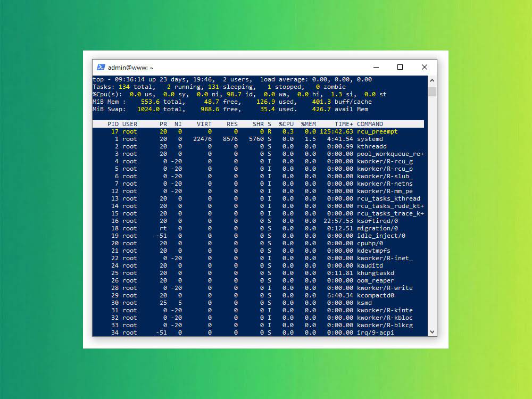Click the scrollbar down arrow
Image resolution: width=532 pixels, height=399 pixels.
pyautogui.click(x=432, y=332)
